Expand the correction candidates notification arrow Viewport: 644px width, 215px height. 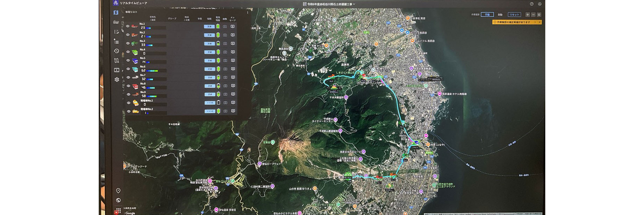pos(535,22)
